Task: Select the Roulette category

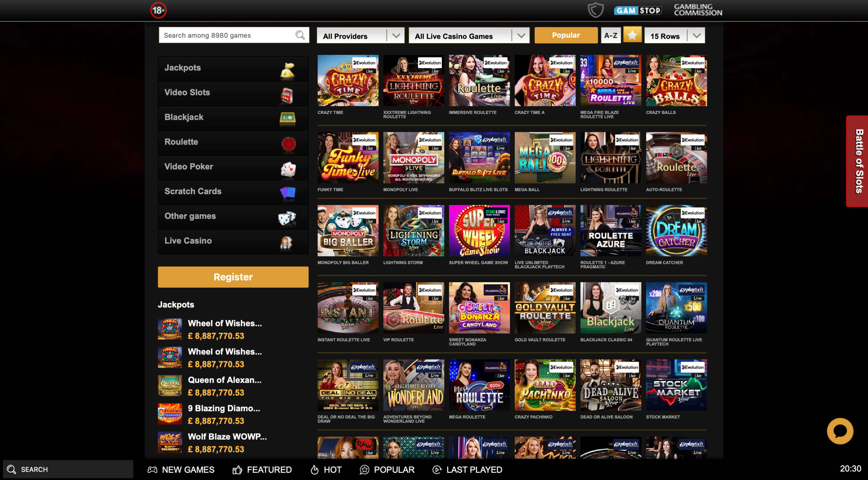Action: [233, 142]
